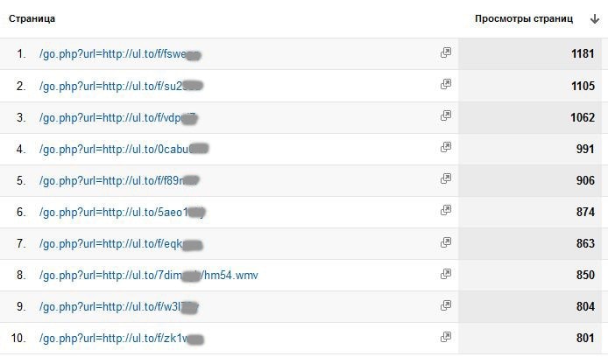Open external link icon for row 9
The height and width of the screenshot is (364, 608).
point(446,306)
